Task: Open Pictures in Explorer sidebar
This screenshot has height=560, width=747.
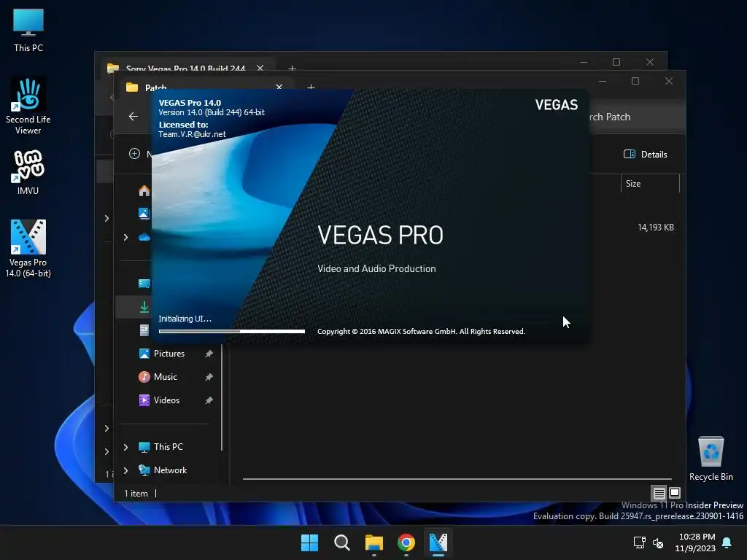Action: pyautogui.click(x=169, y=354)
